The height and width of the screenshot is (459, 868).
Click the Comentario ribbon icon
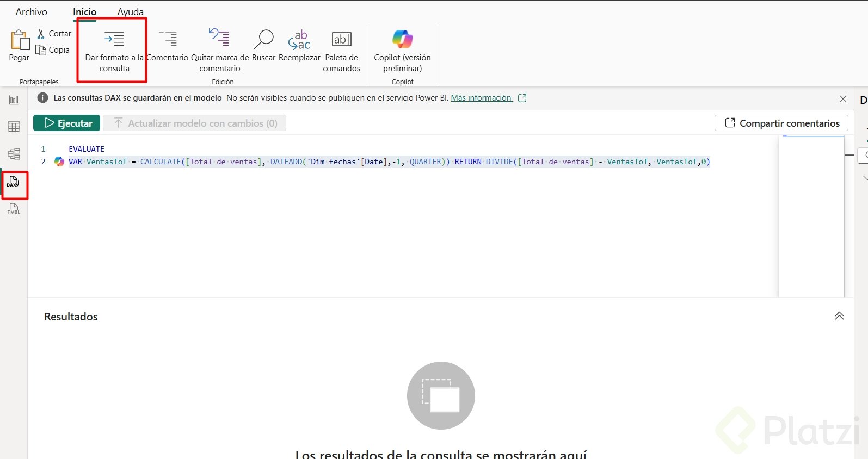168,46
